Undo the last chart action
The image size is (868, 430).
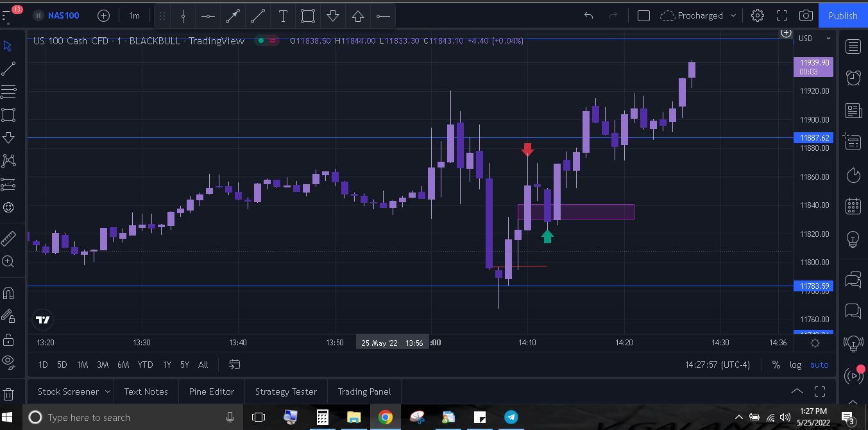[588, 15]
